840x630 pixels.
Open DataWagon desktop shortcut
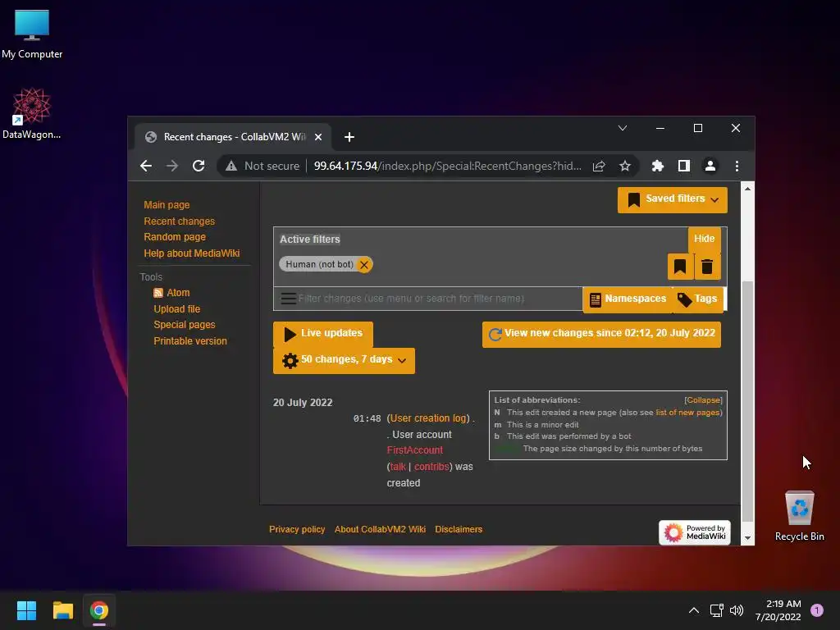32,113
